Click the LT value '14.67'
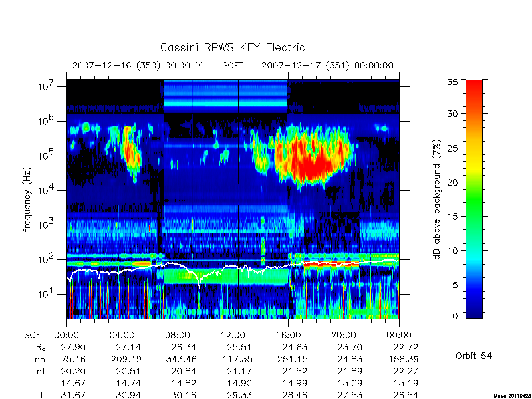This screenshot has width=532, height=399. coord(73,384)
